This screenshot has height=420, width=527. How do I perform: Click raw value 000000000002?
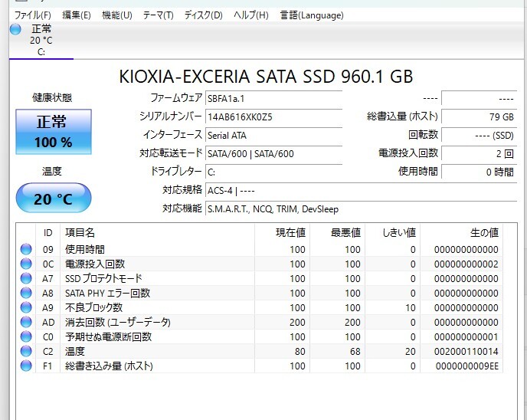click(466, 264)
